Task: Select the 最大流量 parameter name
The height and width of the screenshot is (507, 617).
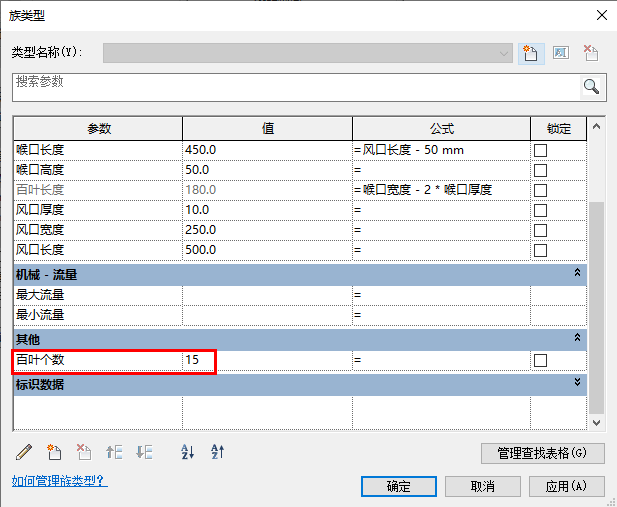Action: coord(40,295)
